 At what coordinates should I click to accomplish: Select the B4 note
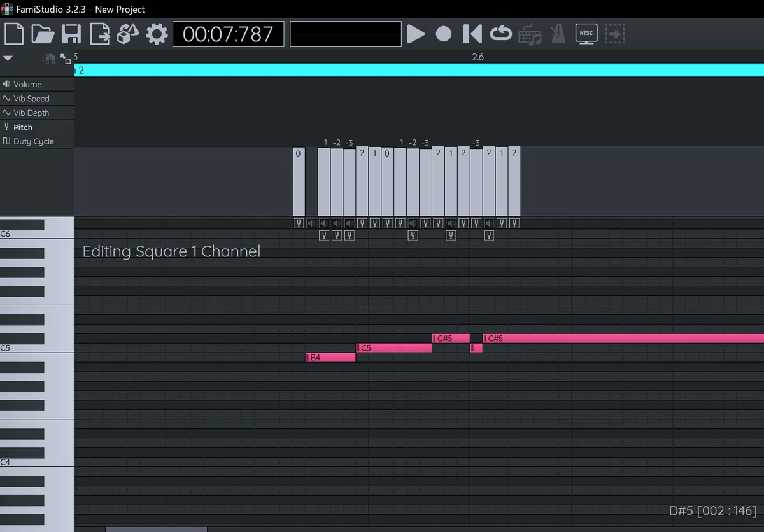[x=330, y=358]
